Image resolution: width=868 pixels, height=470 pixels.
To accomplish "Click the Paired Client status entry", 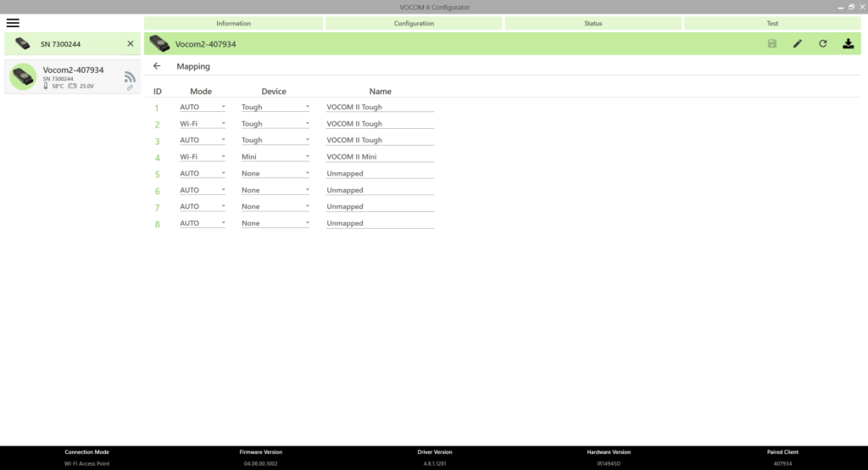I will click(x=782, y=458).
